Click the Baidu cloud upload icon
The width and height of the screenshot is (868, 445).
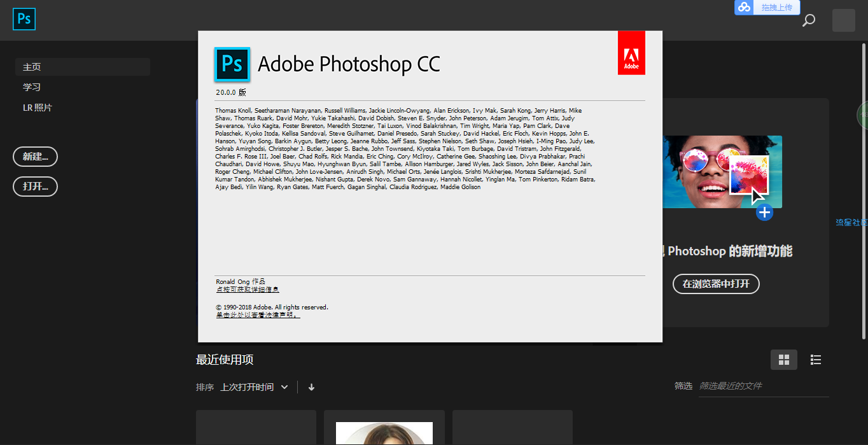point(744,8)
